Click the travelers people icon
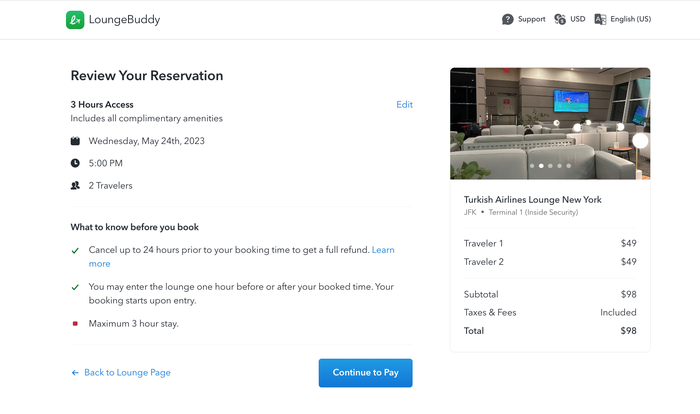Image resolution: width=700 pixels, height=414 pixels. [75, 185]
